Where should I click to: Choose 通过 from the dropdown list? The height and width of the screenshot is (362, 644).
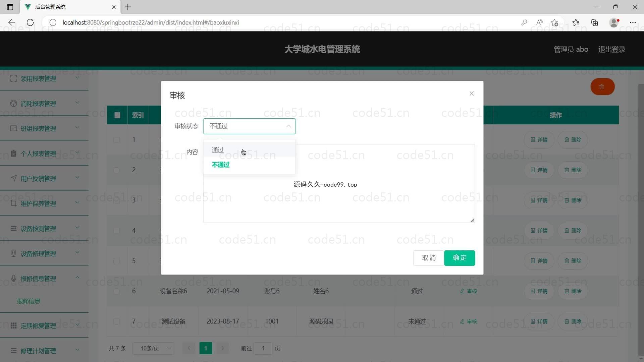point(249,150)
